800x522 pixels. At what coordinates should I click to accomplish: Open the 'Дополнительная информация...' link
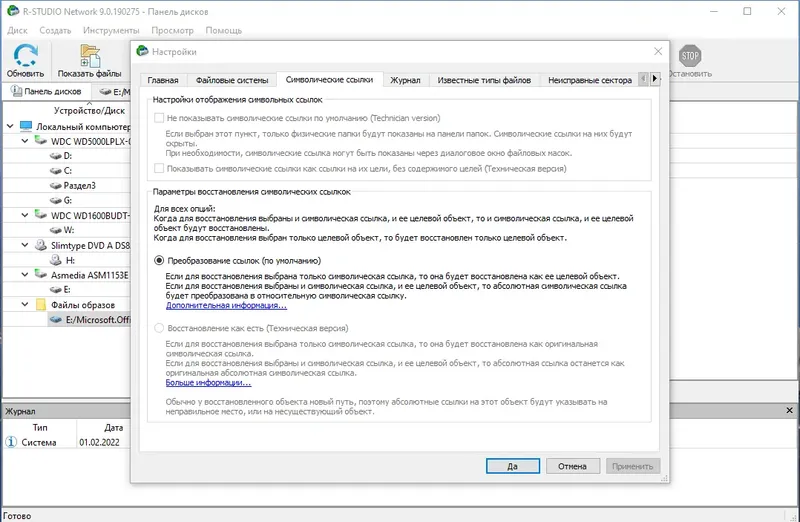click(x=226, y=305)
